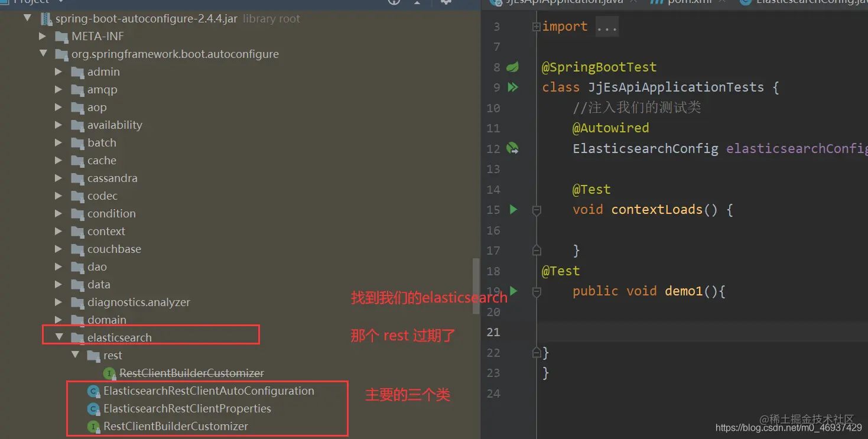Click the ElasticsearchConfig type in line 12
868x439 pixels.
(x=645, y=148)
